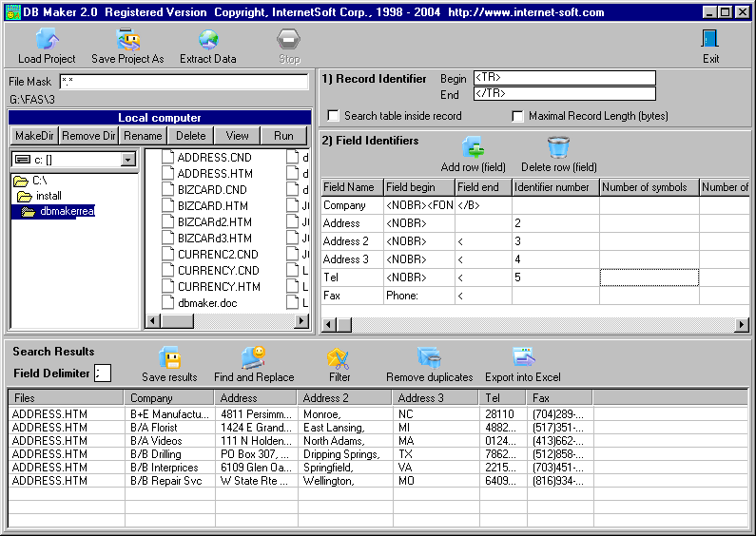Screen dimensions: 756x536
Task: Click the file icon of BIZCARD.HTM
Action: (167, 205)
